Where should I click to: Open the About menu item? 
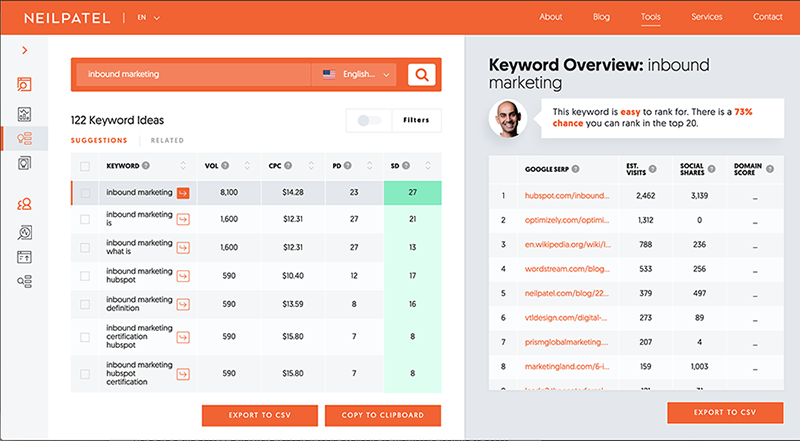pyautogui.click(x=551, y=17)
